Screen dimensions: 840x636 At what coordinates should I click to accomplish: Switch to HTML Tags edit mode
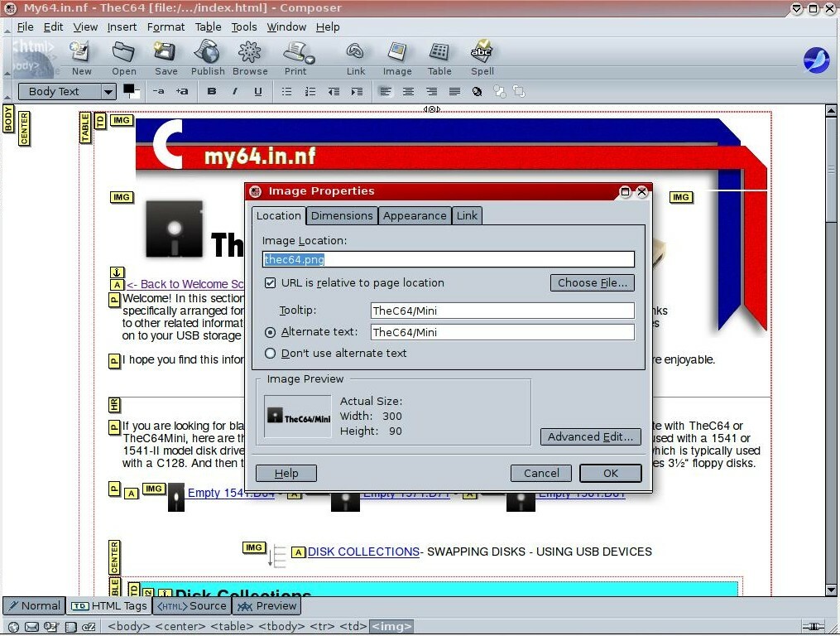(109, 606)
